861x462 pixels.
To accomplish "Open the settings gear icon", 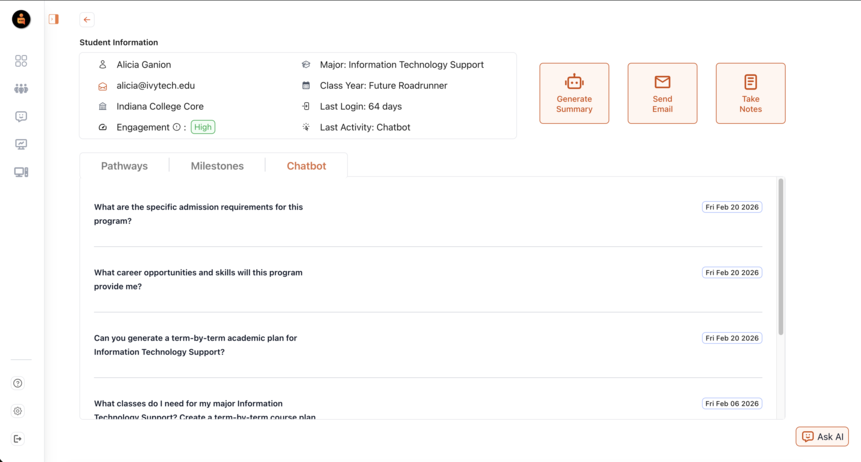I will pos(18,411).
